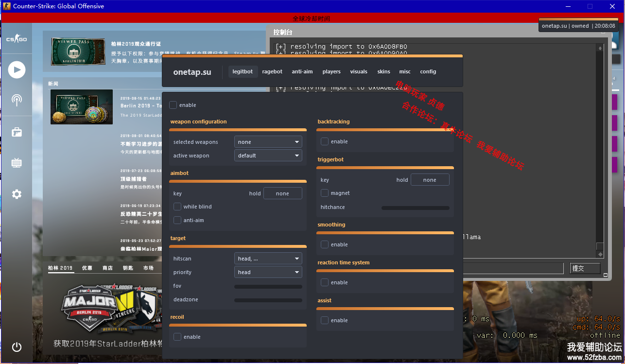Open the active weapon dropdown

pos(268,156)
